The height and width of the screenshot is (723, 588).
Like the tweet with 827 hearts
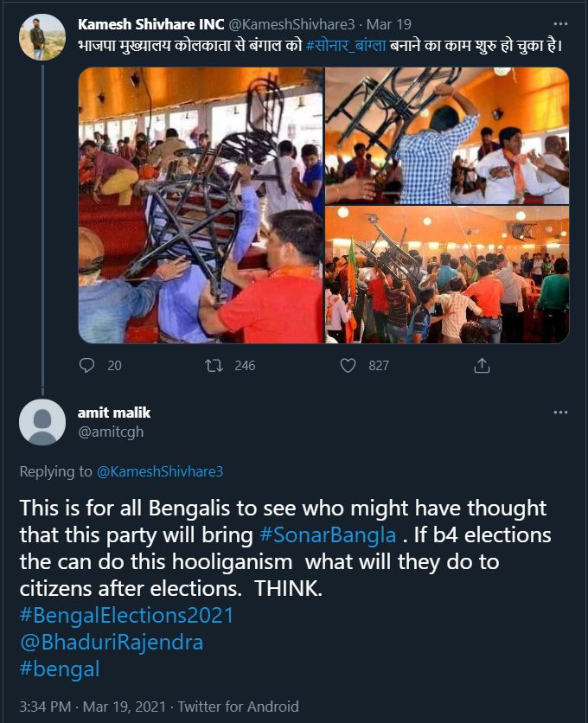[348, 366]
